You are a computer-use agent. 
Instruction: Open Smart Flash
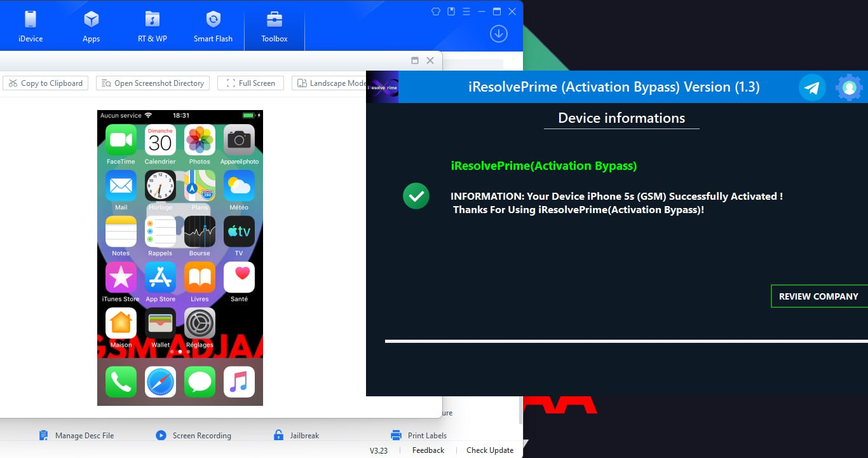[x=213, y=25]
